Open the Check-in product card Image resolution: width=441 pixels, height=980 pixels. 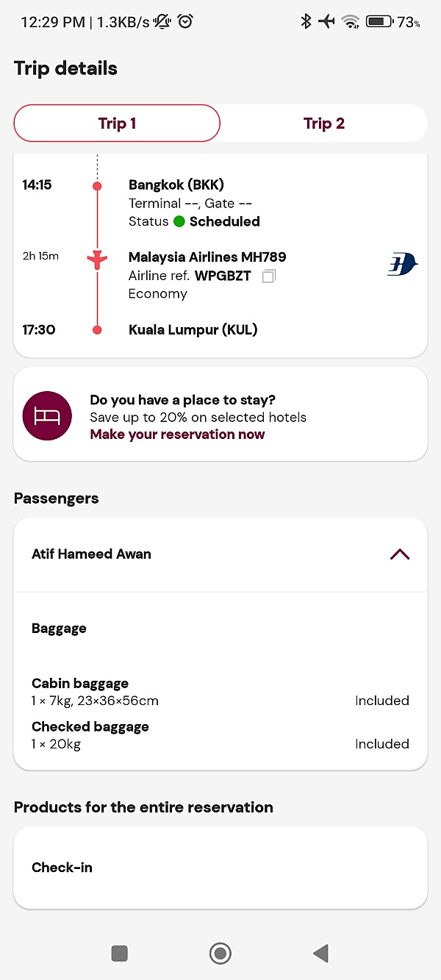(220, 868)
